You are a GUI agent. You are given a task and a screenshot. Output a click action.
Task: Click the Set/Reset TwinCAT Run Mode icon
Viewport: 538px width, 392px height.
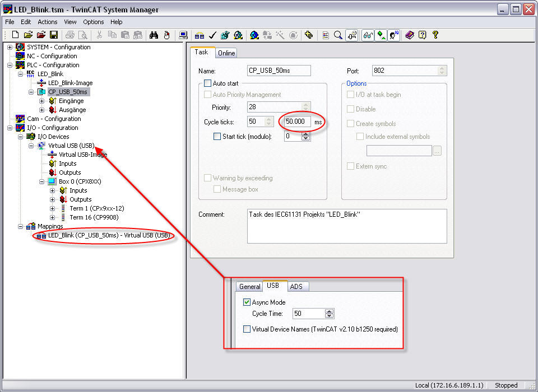238,35
